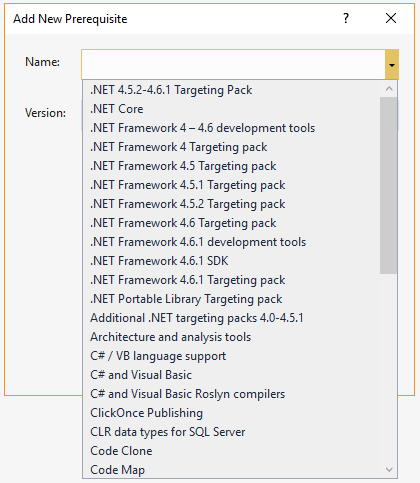Select .NET Portable Library Targeting pack
This screenshot has height=483, width=420.
(231, 299)
